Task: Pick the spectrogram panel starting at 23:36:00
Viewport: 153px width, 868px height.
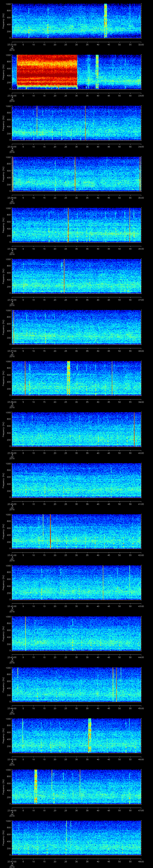Action: point(77,276)
